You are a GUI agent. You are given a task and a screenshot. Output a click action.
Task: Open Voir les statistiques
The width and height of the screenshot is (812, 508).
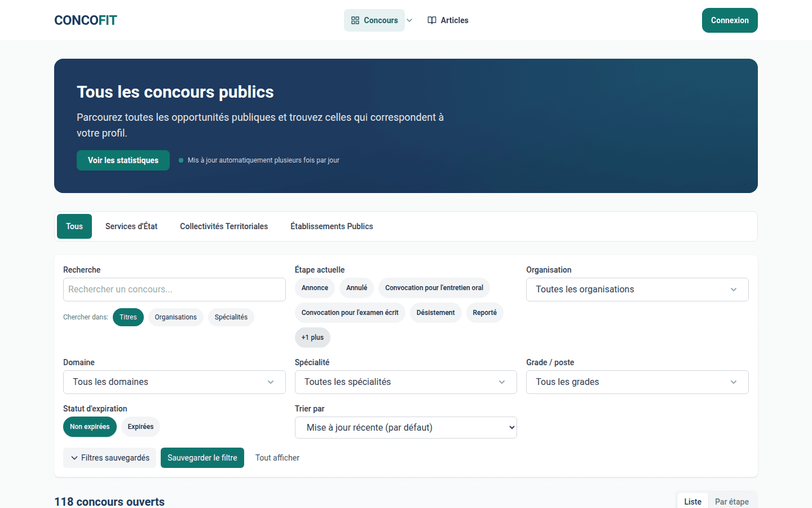click(x=123, y=160)
